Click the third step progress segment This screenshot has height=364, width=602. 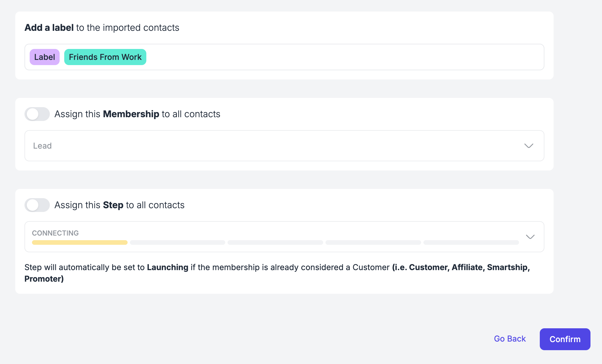point(275,242)
